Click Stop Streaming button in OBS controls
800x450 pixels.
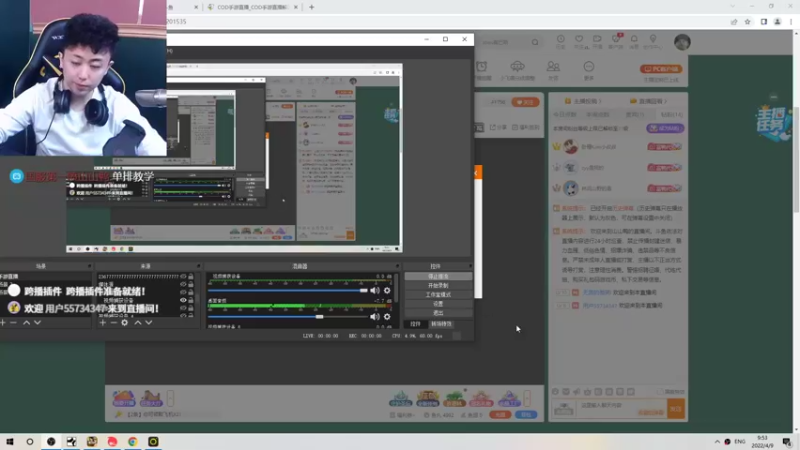tap(438, 276)
